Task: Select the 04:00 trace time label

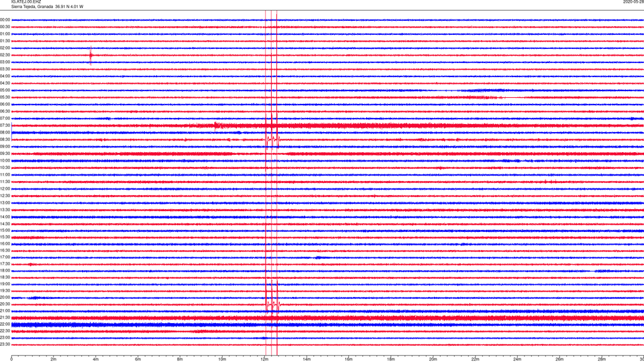Action: coord(5,76)
